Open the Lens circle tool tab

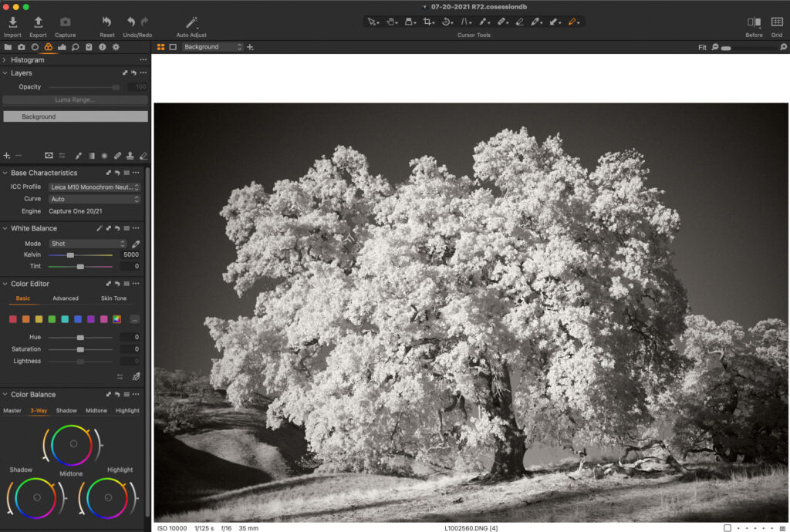[35, 47]
